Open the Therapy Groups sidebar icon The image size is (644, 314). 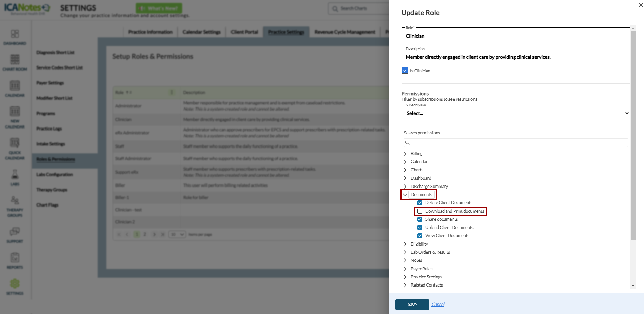tap(15, 200)
